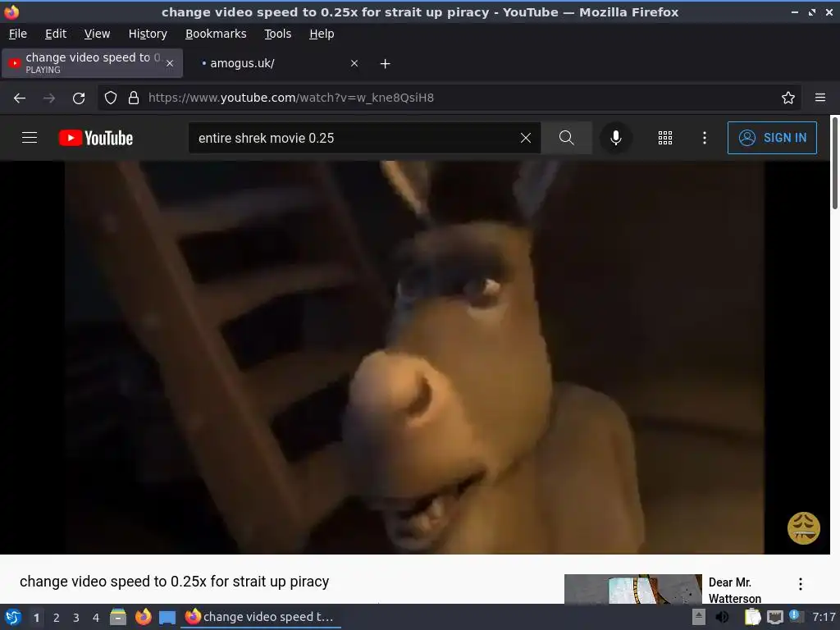Click the show desktop panel icon
This screenshot has width=840, height=630.
[x=167, y=617]
